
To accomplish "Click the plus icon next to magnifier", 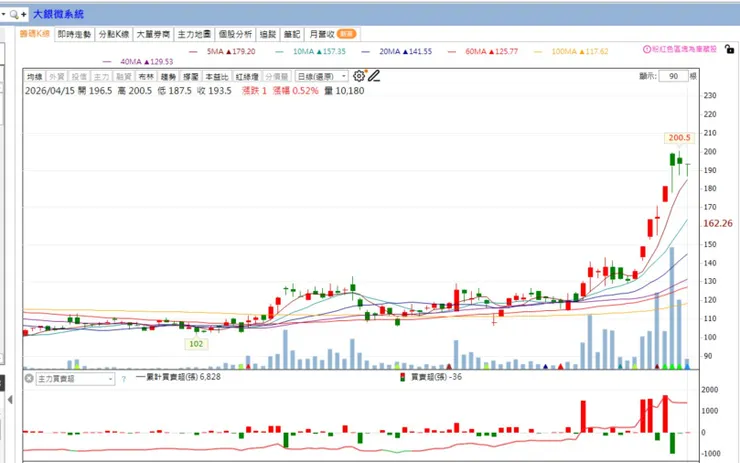I will click(24, 15).
